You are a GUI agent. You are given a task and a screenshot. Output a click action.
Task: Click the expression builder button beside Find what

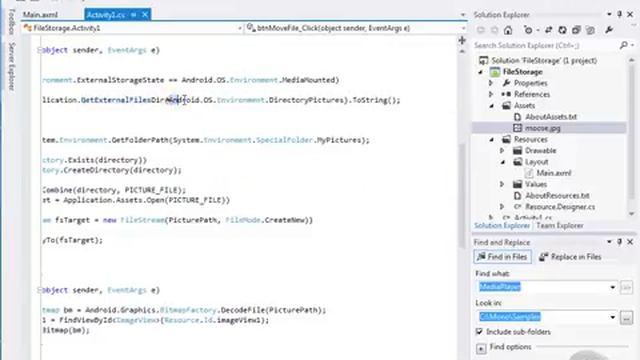click(x=626, y=287)
